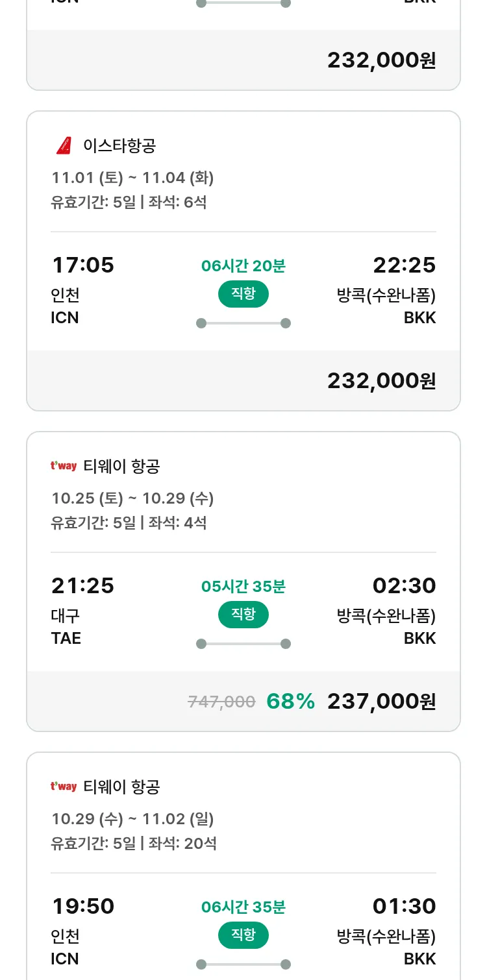Tap the 01:30 arrival time of the last flight
This screenshot has width=487, height=980.
(404, 907)
